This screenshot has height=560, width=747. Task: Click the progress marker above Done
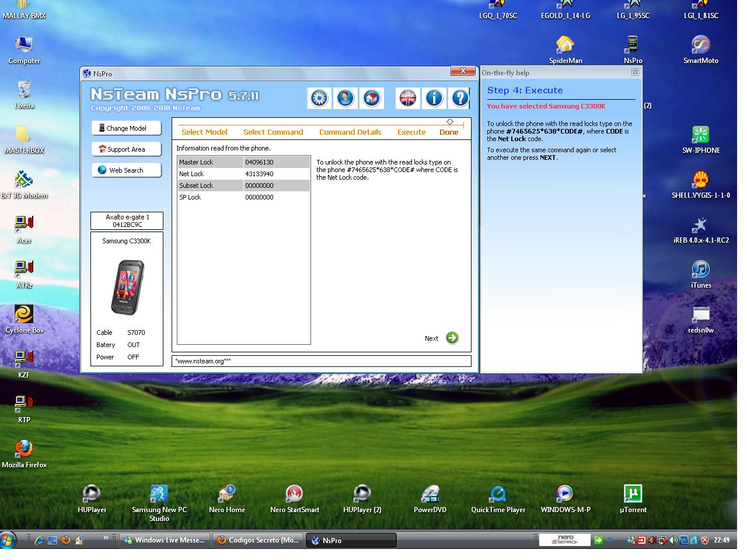(x=450, y=123)
